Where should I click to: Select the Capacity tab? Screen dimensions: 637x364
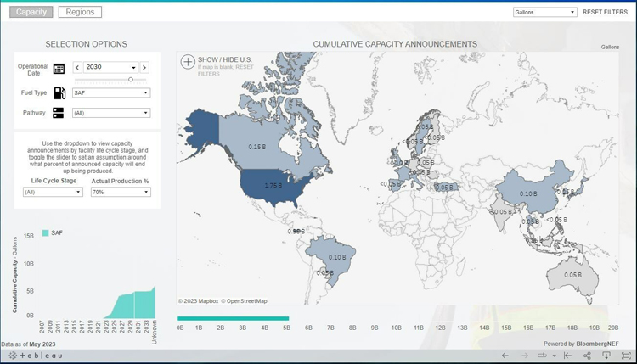[31, 12]
